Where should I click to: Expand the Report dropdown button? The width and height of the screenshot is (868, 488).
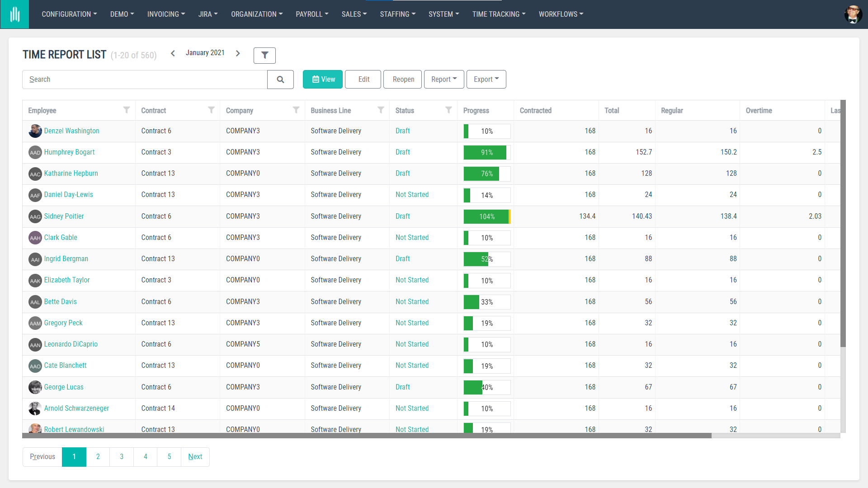tap(443, 80)
